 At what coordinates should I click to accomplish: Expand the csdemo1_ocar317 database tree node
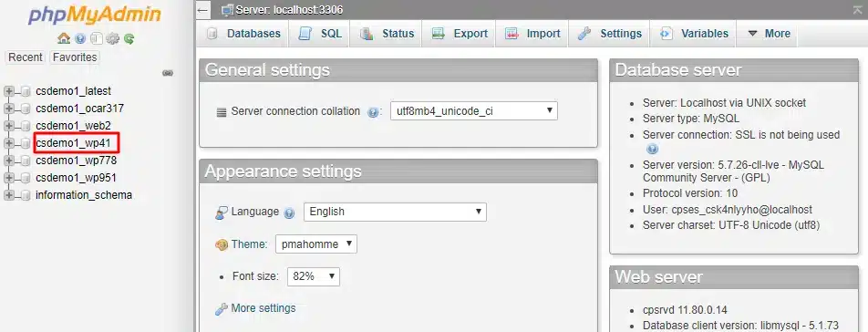click(9, 109)
